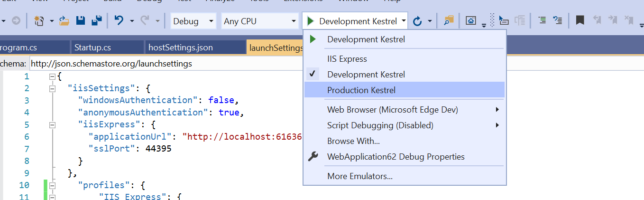The width and height of the screenshot is (644, 200).
Task: Select the checked Development Kestrel profile entry
Action: pyautogui.click(x=404, y=75)
